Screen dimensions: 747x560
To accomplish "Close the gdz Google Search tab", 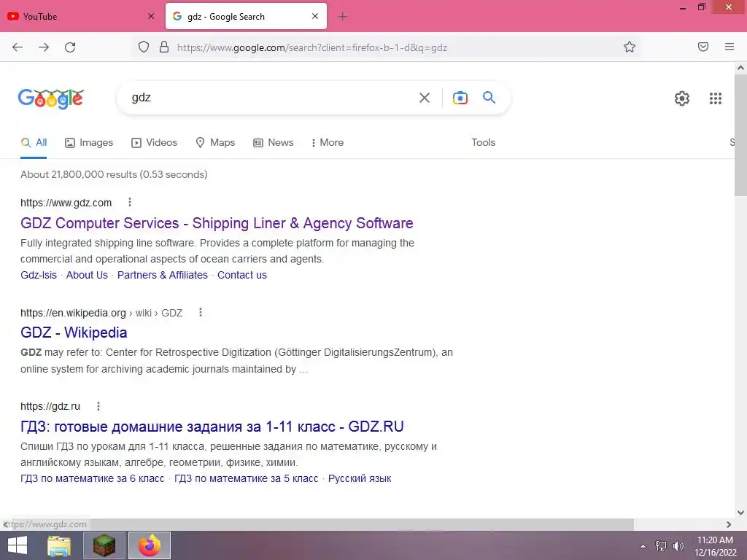I will click(x=315, y=16).
